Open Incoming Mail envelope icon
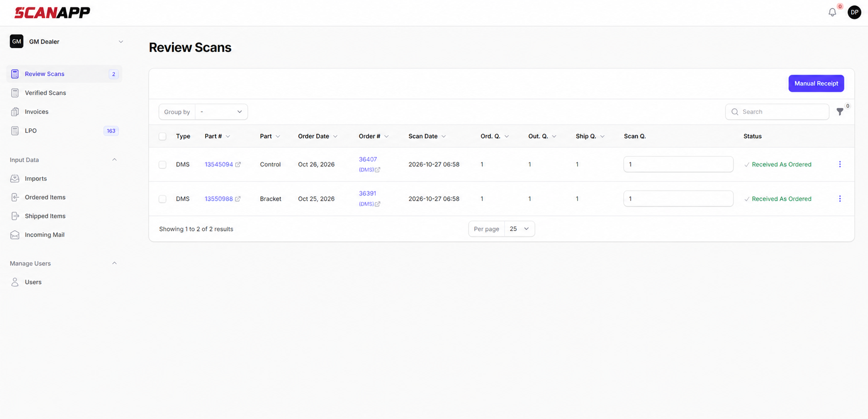 pos(15,235)
